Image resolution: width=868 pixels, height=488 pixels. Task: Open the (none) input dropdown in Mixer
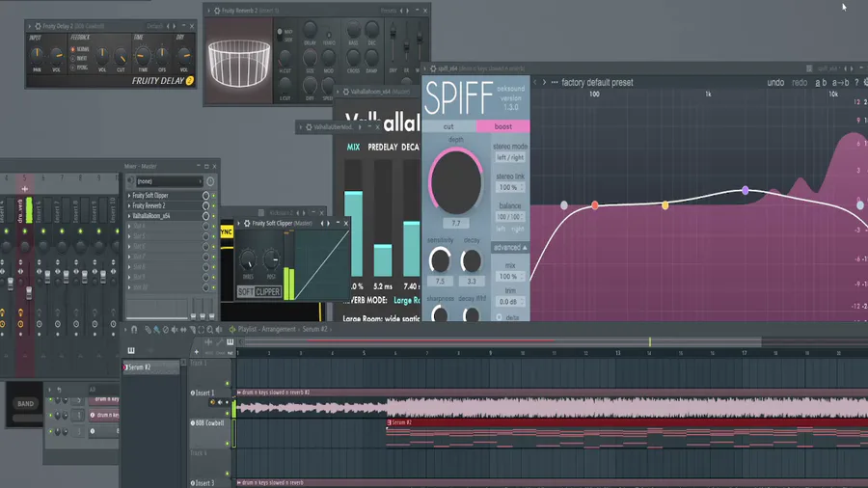coord(169,181)
